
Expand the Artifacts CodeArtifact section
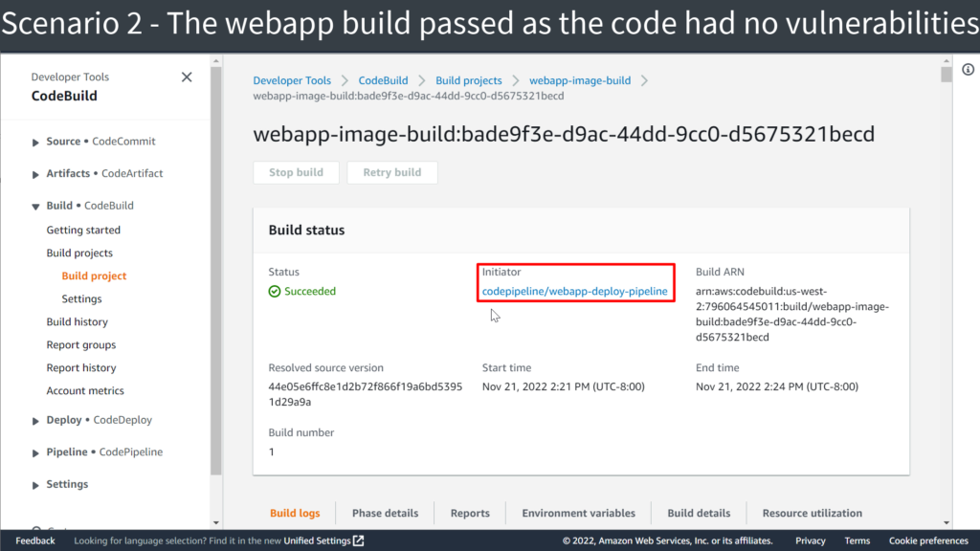coord(35,174)
